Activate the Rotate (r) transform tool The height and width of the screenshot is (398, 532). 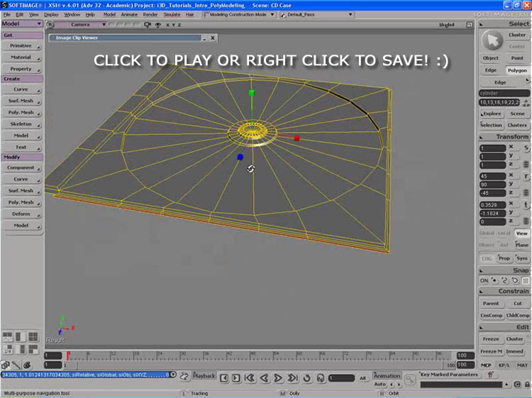[526, 177]
